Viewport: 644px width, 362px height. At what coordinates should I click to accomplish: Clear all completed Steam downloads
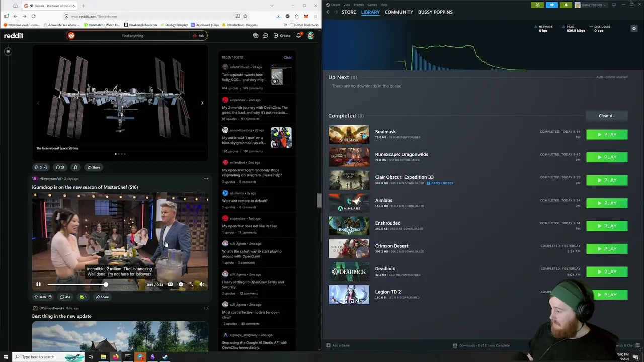607,116
